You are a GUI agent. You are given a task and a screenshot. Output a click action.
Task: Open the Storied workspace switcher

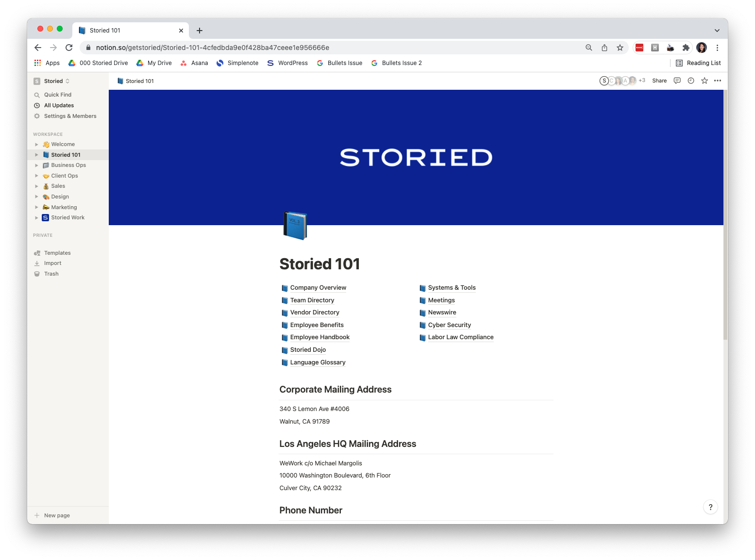(x=52, y=81)
